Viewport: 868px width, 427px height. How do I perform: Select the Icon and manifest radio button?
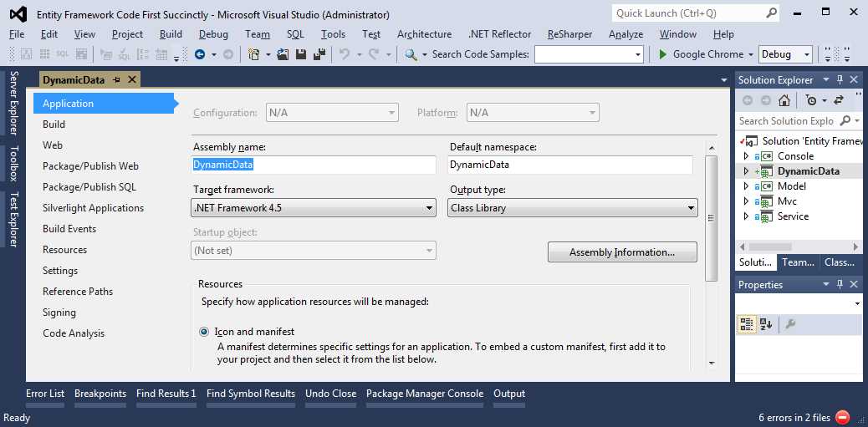tap(204, 332)
